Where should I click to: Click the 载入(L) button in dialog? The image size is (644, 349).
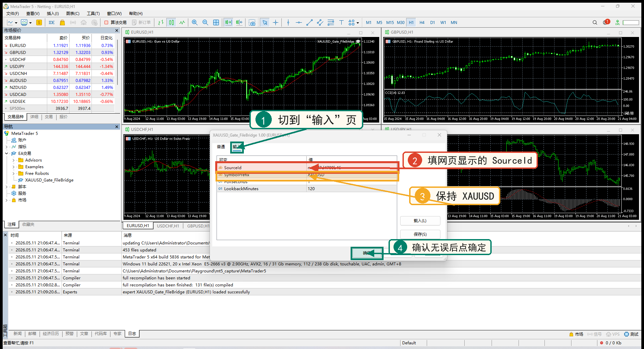420,221
